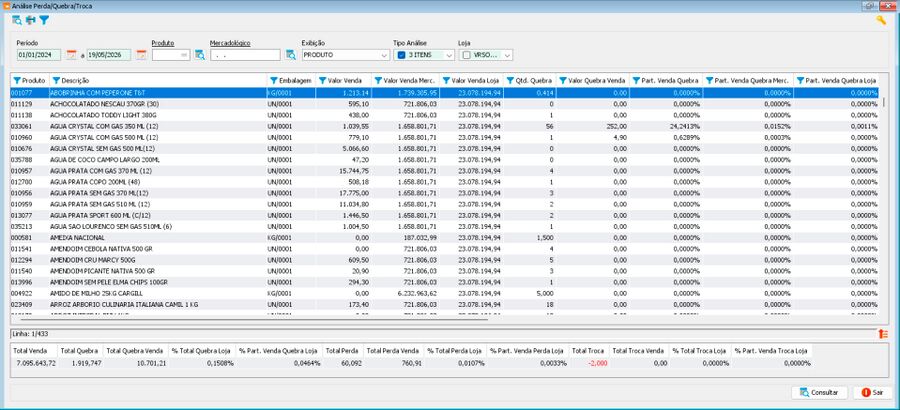Check the VRSO... checkbox in Loja

[466, 55]
